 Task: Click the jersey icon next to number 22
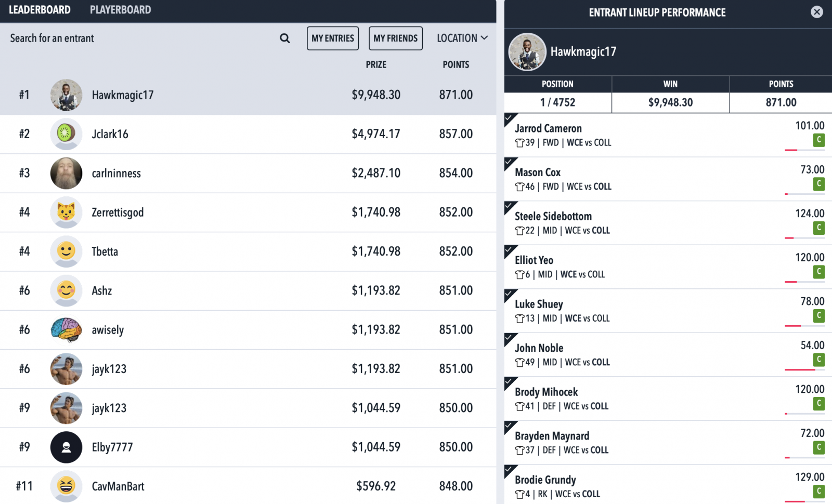[x=519, y=231]
